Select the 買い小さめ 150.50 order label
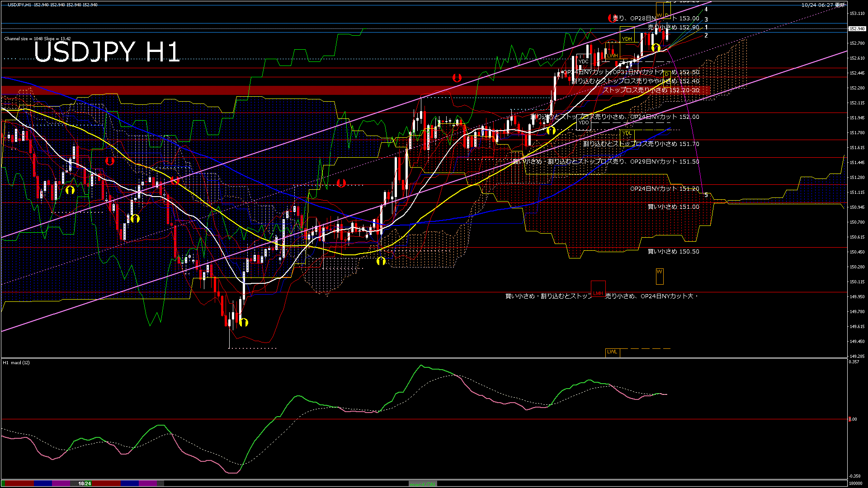Viewport: 868px width, 488px height. point(673,251)
